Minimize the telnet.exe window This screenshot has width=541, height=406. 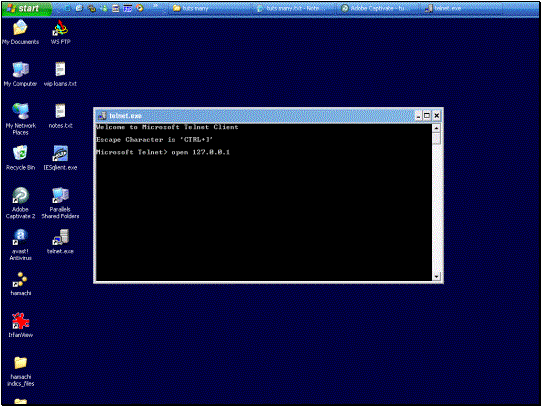click(418, 116)
